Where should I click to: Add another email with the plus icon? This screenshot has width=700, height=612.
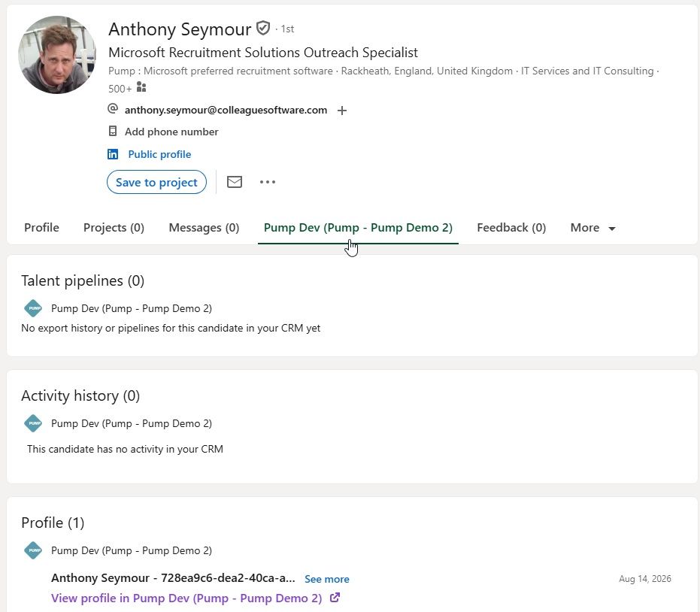[x=342, y=111]
